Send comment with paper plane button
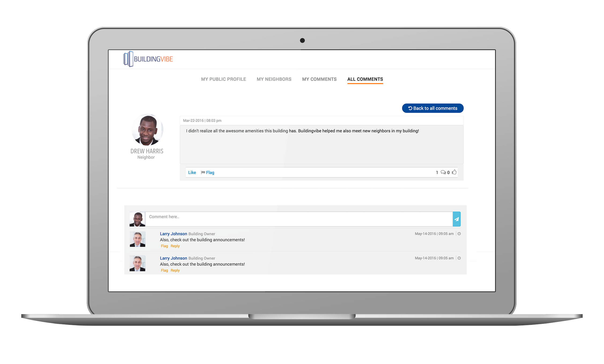The width and height of the screenshot is (604, 364). click(x=456, y=219)
